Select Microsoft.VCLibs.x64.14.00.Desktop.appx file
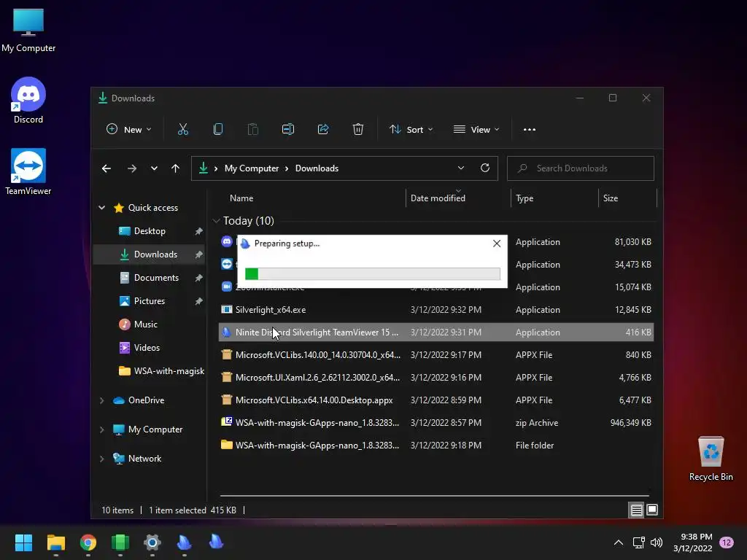 (x=436, y=400)
